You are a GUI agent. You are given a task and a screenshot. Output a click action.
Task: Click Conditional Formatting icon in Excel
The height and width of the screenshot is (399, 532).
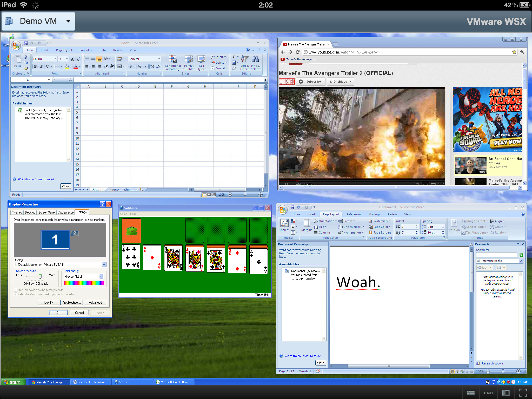(x=173, y=59)
